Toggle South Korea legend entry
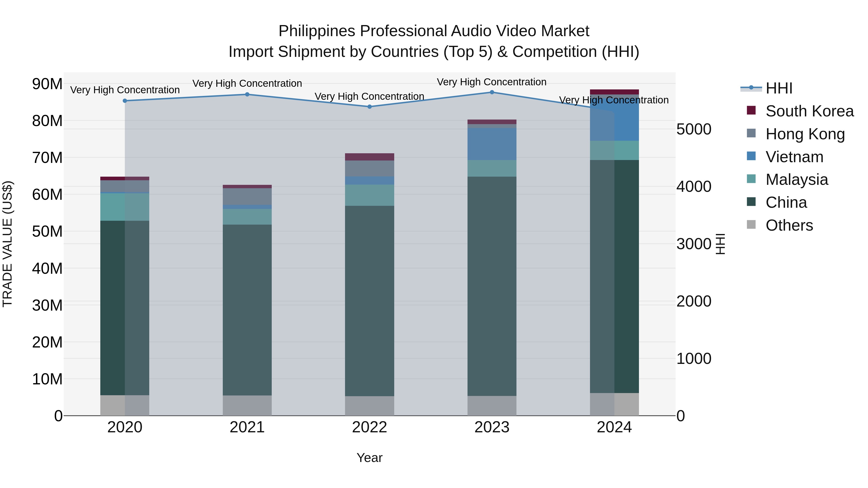The height and width of the screenshot is (488, 868). pyautogui.click(x=800, y=111)
